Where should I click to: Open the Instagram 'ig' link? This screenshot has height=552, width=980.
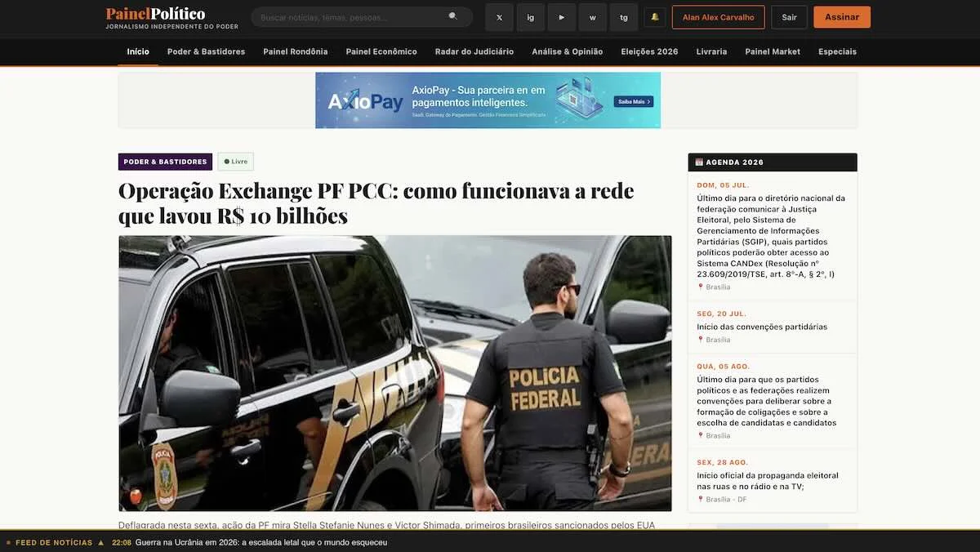[x=530, y=17]
